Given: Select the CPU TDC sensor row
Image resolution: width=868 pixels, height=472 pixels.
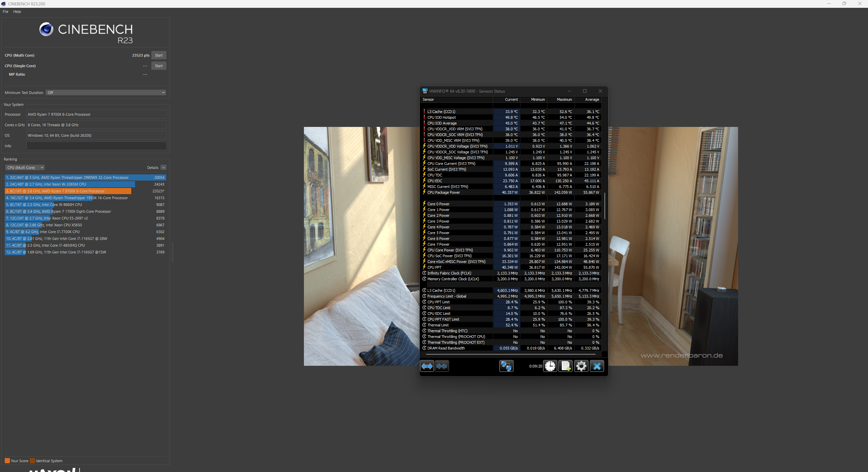Looking at the screenshot, I should point(511,175).
